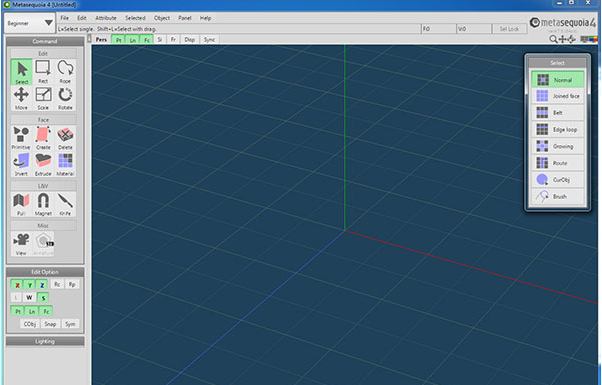Toggle Fr display in viewport toolbar
The height and width of the screenshot is (385, 602).
click(174, 40)
